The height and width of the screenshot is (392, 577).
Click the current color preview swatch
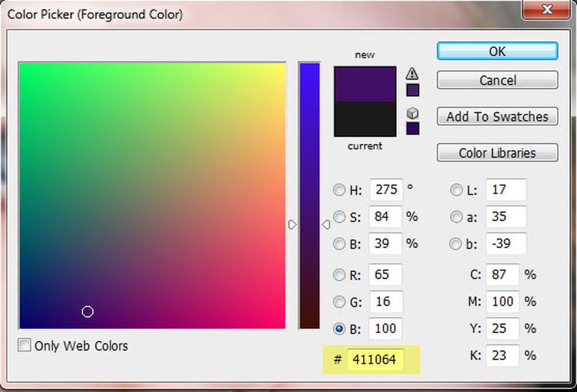tap(365, 119)
